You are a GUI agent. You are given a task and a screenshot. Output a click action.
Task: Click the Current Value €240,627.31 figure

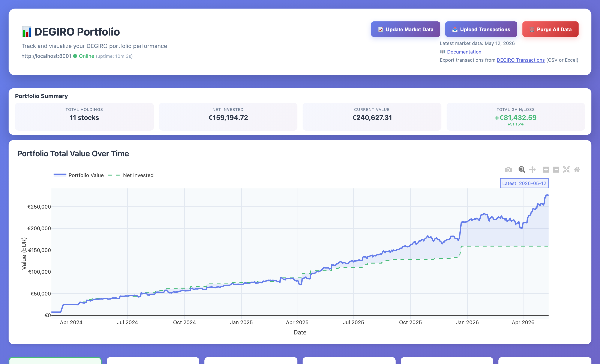[x=372, y=118]
